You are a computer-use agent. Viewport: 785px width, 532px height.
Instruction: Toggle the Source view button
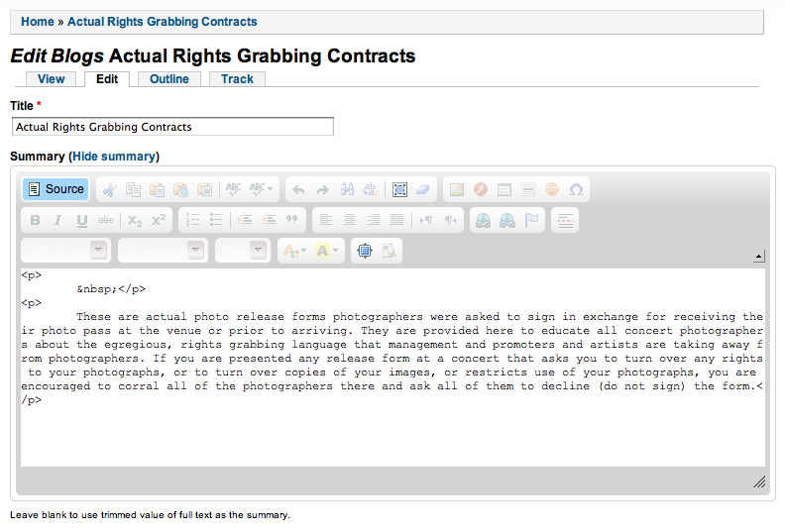tap(56, 189)
